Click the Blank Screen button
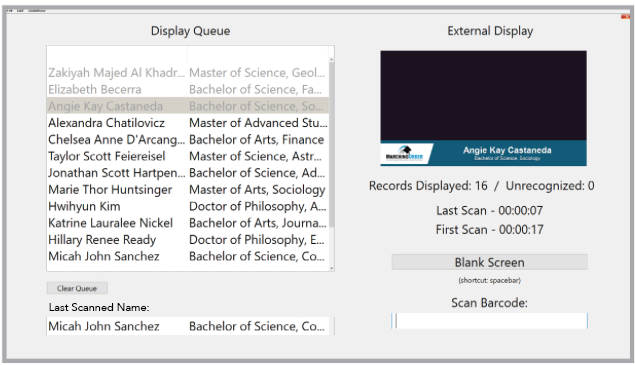This screenshot has height=365, width=635. 489,262
